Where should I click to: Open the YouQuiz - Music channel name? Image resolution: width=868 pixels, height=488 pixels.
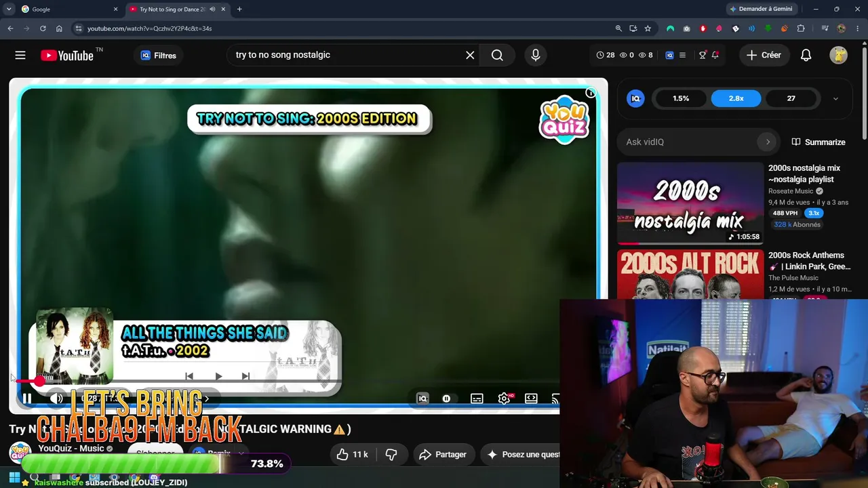point(71,448)
